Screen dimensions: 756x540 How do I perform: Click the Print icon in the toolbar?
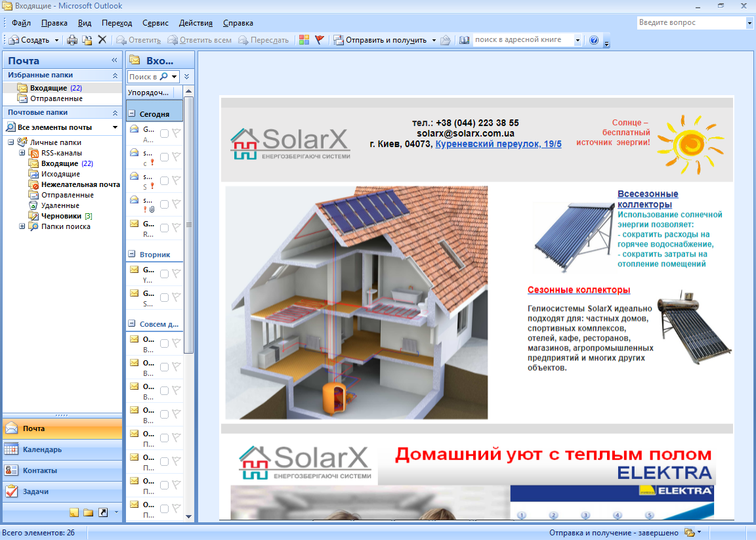[x=72, y=40]
